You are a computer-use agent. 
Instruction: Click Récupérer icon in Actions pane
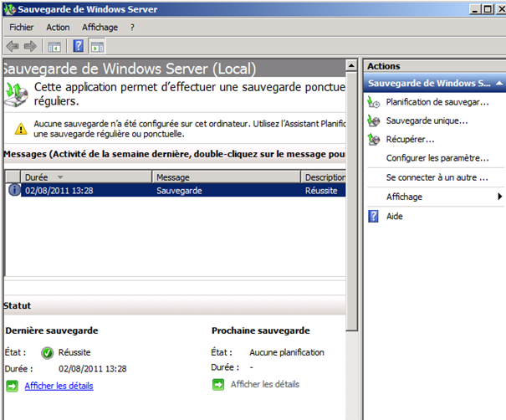coord(374,140)
